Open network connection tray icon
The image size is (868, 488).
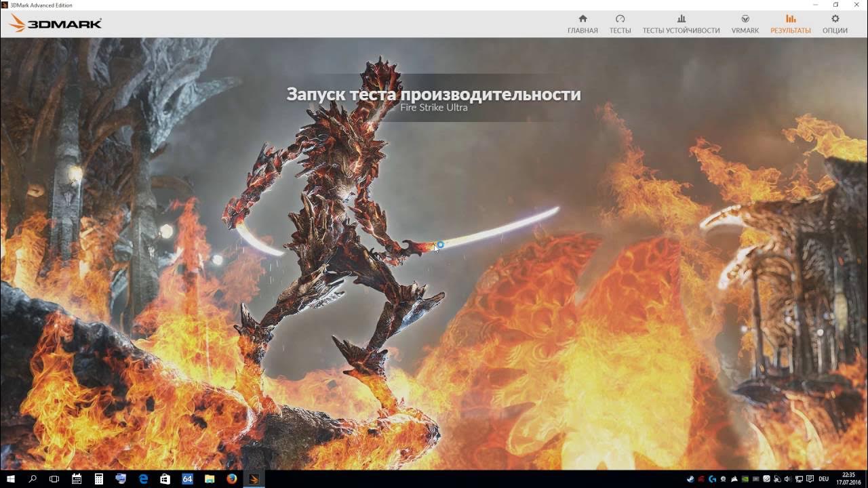coord(799,479)
